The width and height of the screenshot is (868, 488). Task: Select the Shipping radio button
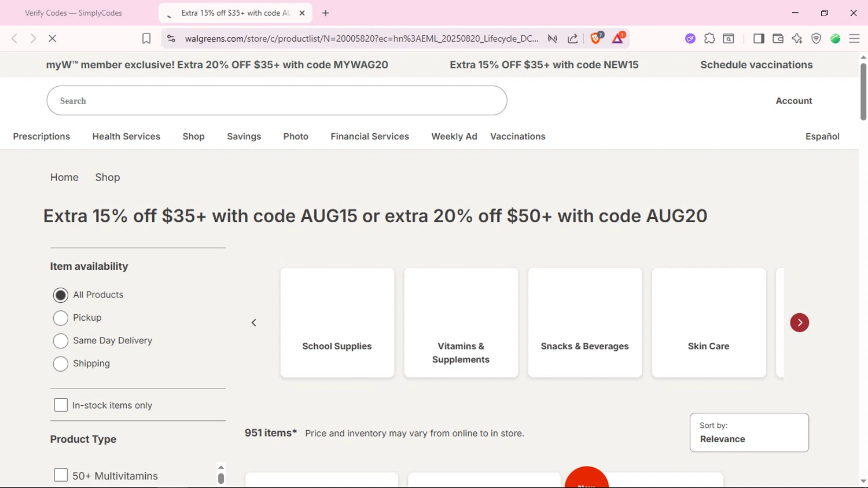[61, 364]
